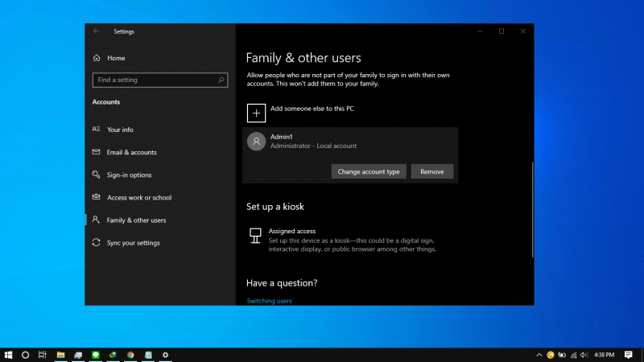Click the taskbar clock showing 4:38 PM
Screen dimensions: 644x362
coord(605,355)
